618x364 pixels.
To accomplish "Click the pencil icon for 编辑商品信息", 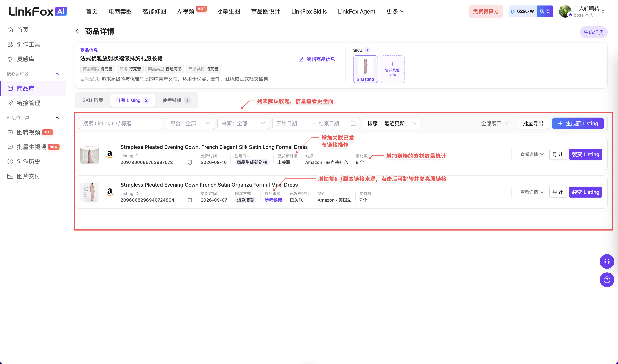I will (301, 59).
